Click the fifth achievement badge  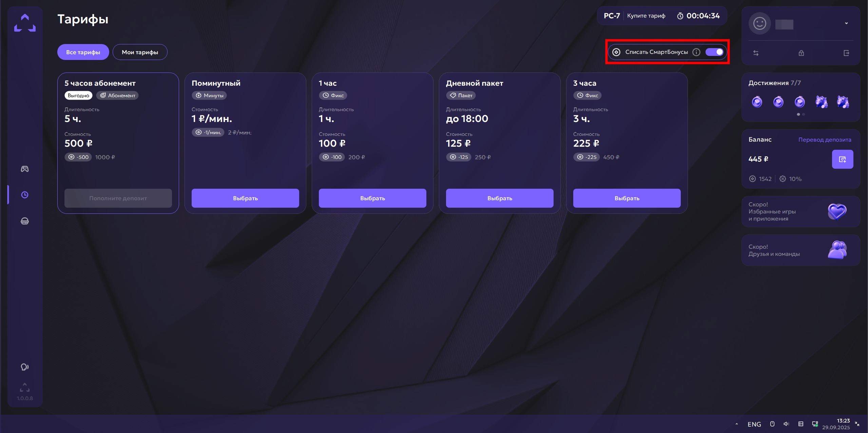click(843, 102)
